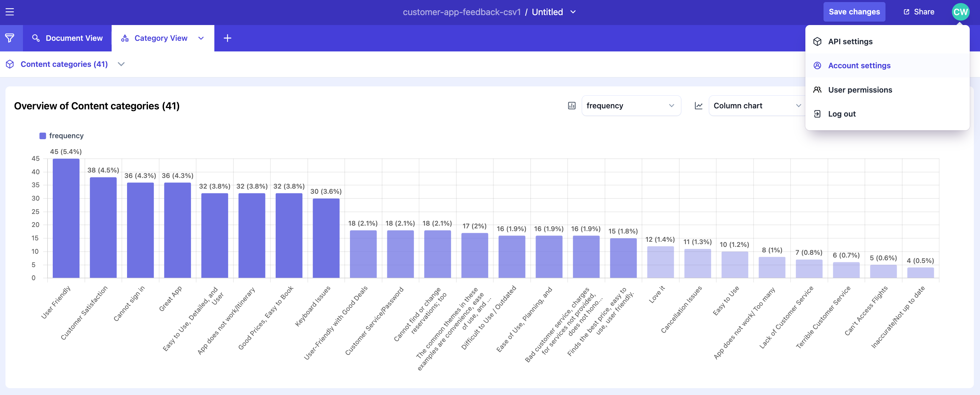The width and height of the screenshot is (980, 395).
Task: Open the Untitled document name dropdown
Action: 573,12
